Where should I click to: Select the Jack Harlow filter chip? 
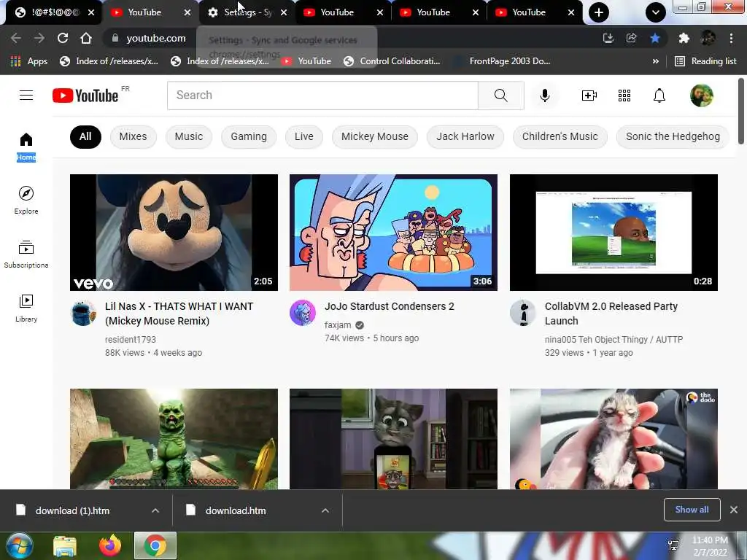pyautogui.click(x=465, y=136)
